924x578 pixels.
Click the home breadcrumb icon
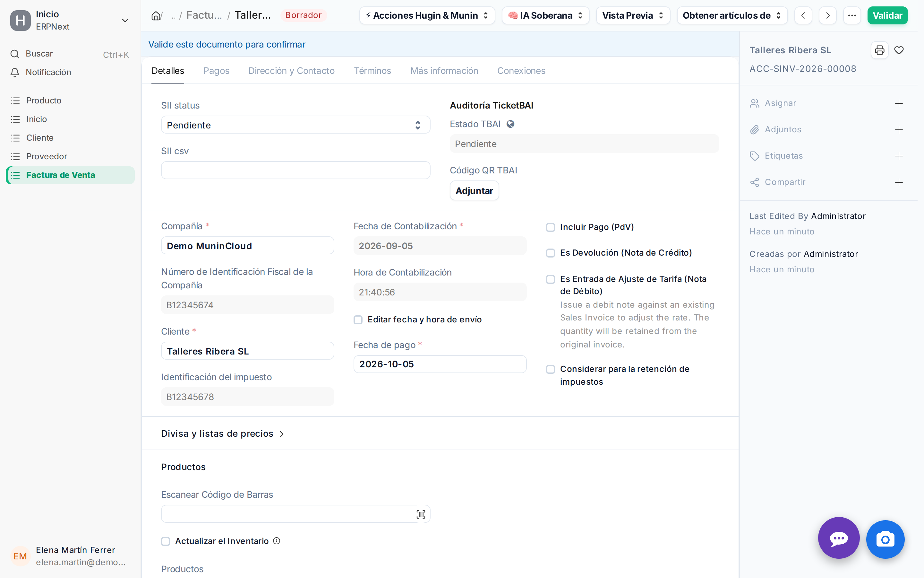[x=156, y=16]
